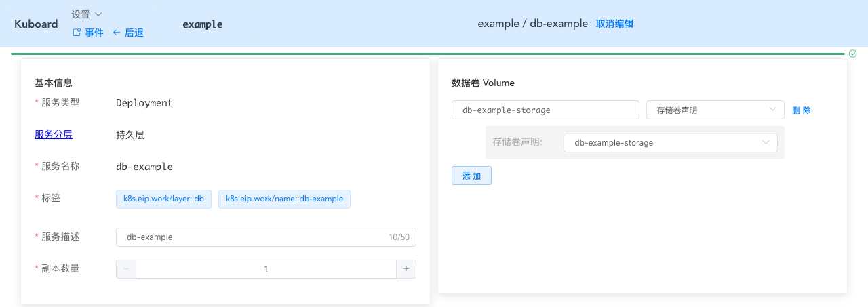
Task: Click the example / db-example breadcrumb title
Action: (x=533, y=24)
